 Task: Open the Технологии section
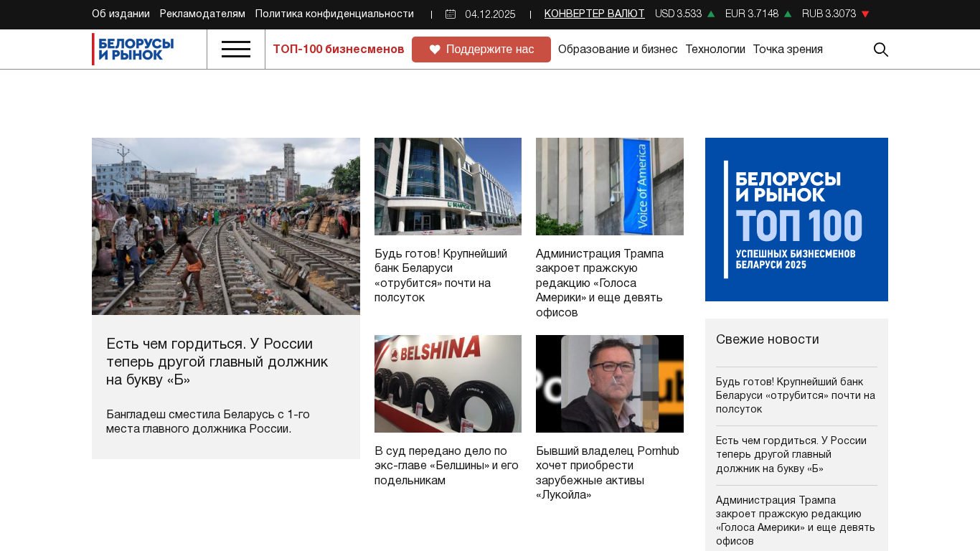(x=715, y=50)
